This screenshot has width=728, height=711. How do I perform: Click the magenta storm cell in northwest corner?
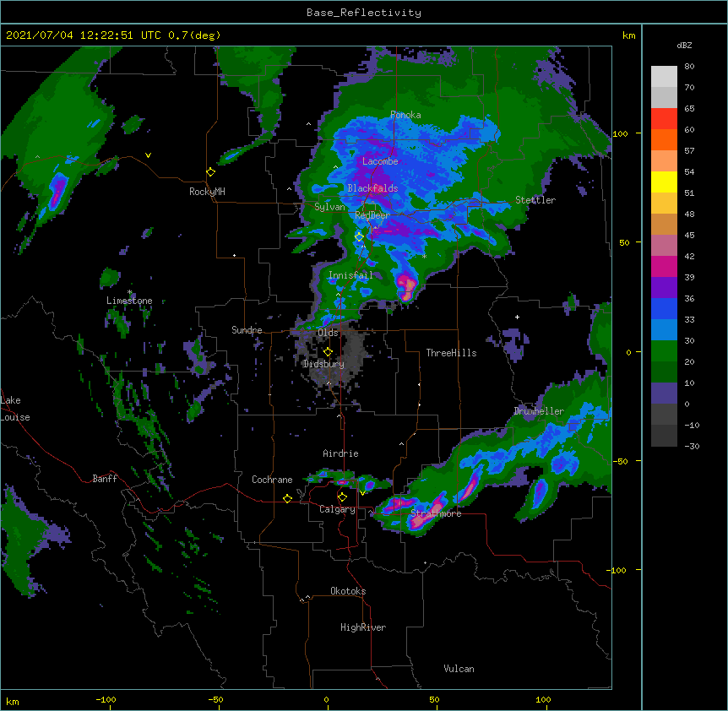pos(57,193)
